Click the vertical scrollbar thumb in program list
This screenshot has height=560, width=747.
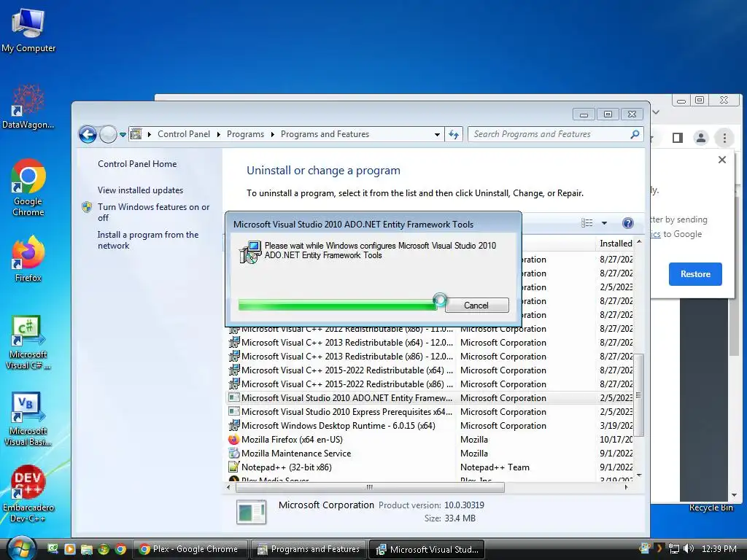click(x=639, y=395)
